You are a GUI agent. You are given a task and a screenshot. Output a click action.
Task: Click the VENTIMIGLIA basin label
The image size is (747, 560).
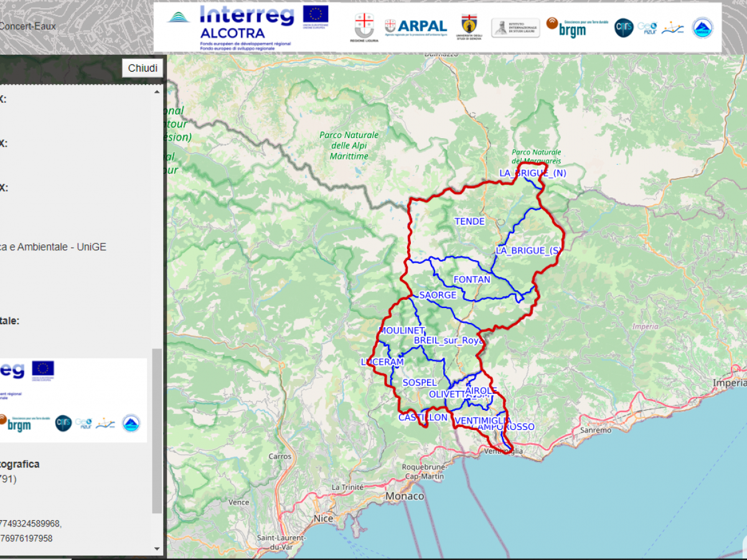(483, 421)
